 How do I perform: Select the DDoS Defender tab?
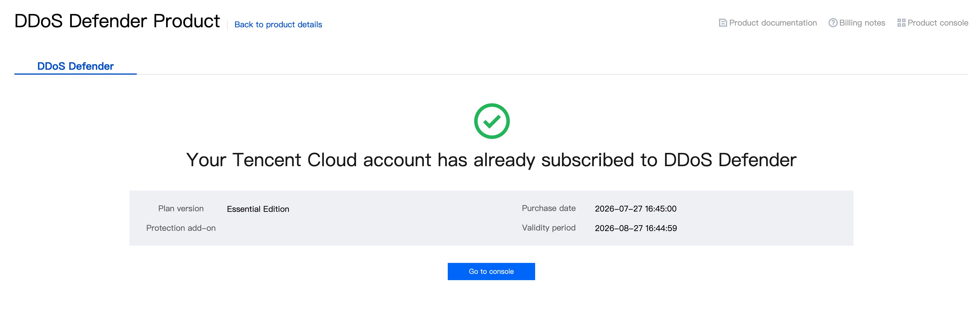click(75, 66)
